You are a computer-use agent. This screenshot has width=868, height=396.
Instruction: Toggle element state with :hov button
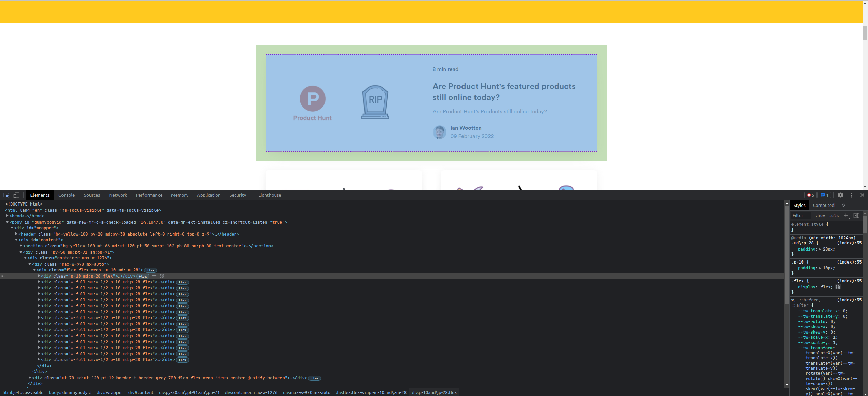[821, 215]
